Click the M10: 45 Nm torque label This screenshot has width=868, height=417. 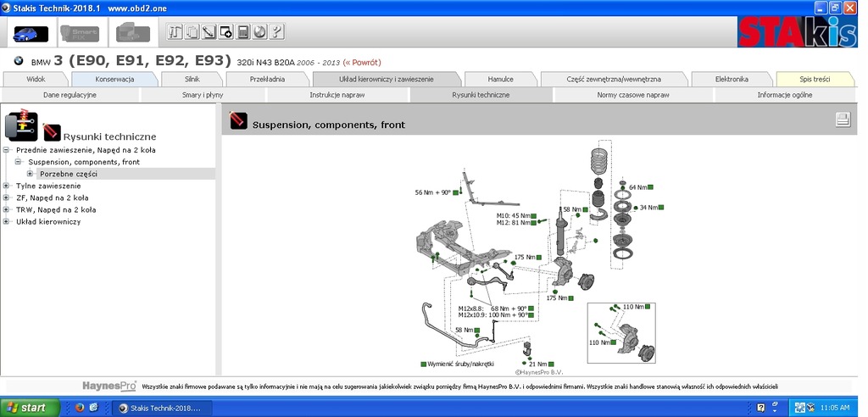pos(513,215)
